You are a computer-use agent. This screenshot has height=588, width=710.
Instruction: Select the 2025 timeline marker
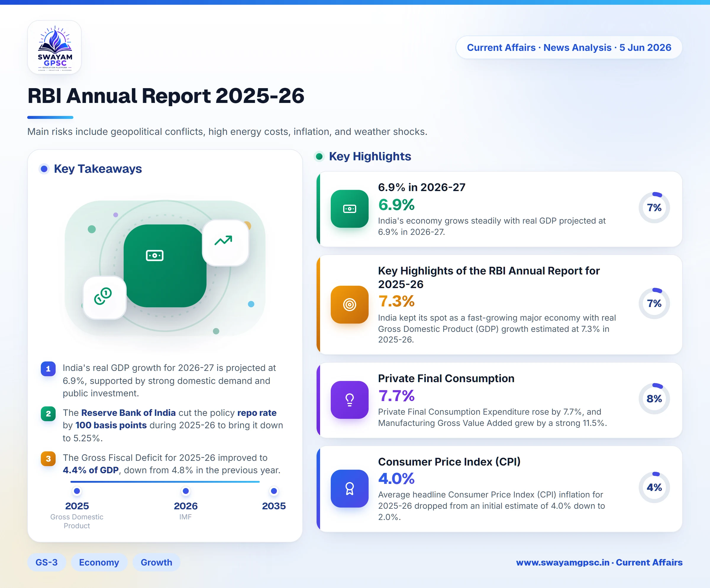pyautogui.click(x=77, y=491)
